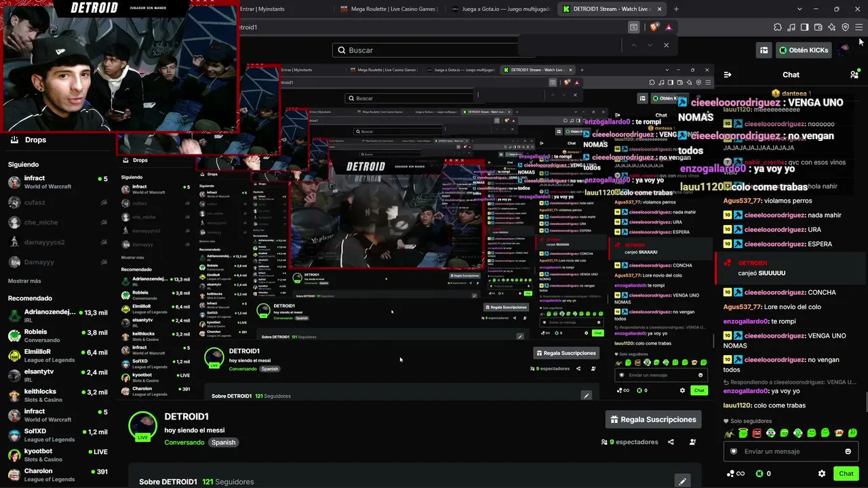Image resolution: width=868 pixels, height=488 pixels.
Task: Open the Brave Wallet icon
Action: click(818, 27)
